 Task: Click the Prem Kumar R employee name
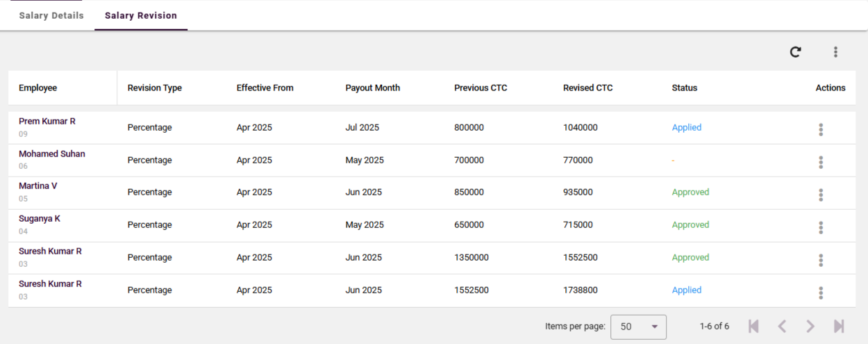point(47,122)
